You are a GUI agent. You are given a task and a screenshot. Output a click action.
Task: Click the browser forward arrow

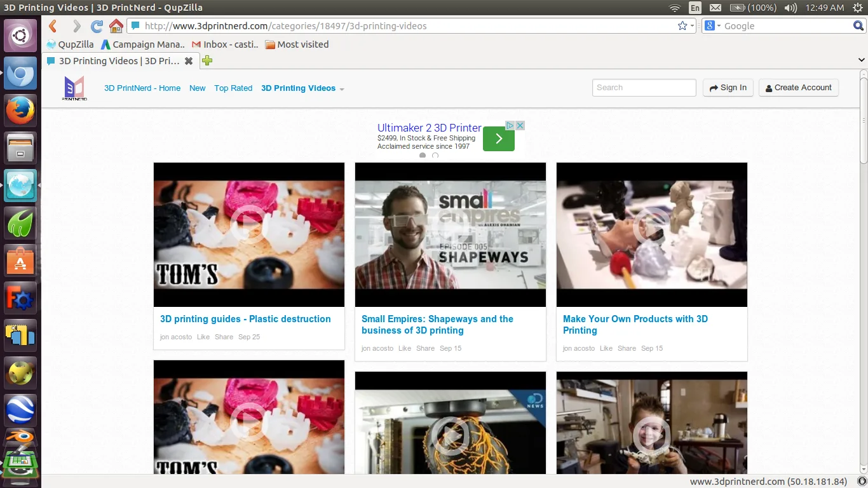[x=76, y=26]
